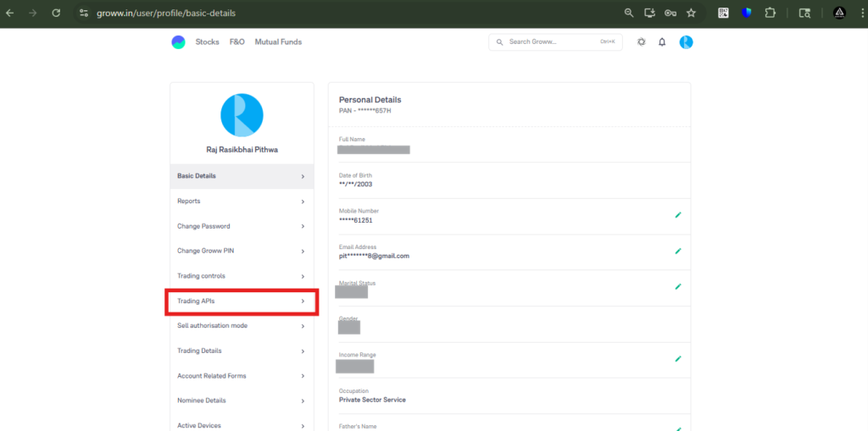Open the profile avatar in header
Image resolution: width=868 pixels, height=431 pixels.
point(686,41)
